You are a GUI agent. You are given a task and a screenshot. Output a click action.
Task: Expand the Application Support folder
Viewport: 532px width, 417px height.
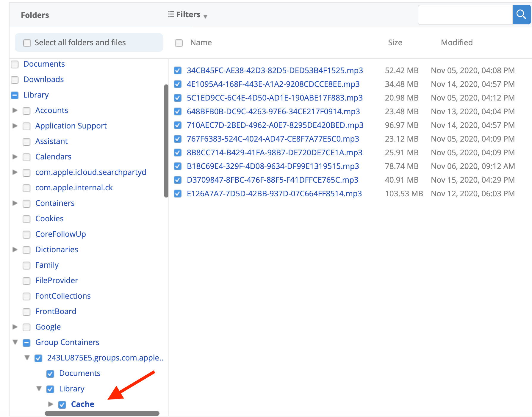pos(15,126)
